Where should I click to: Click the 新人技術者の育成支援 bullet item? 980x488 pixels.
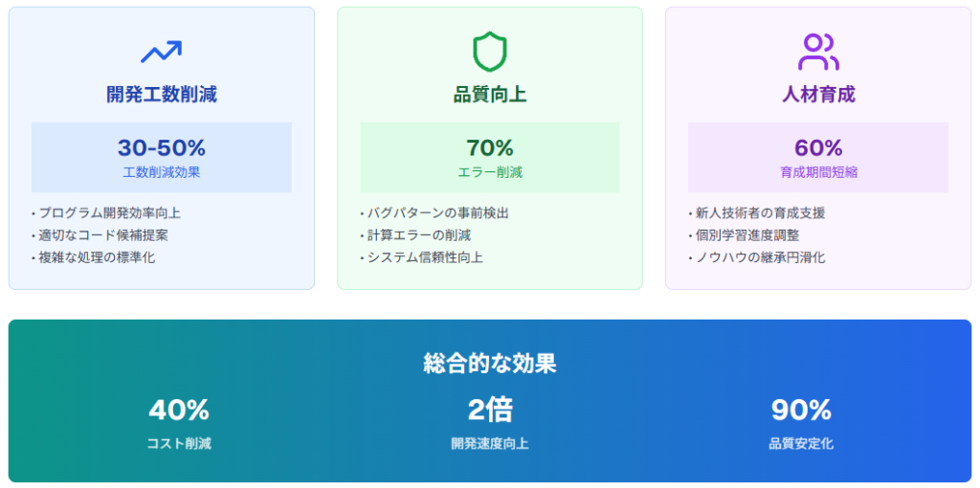[x=756, y=213]
